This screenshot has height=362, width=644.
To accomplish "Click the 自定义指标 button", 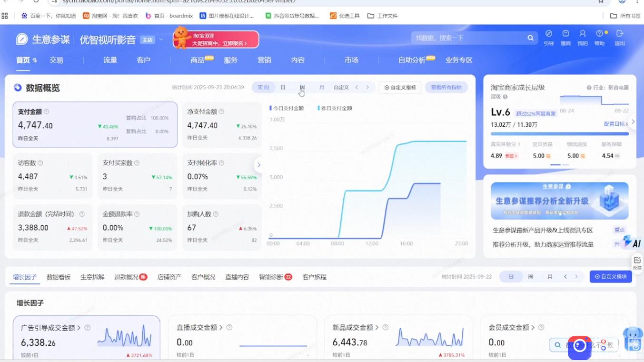I will click(400, 88).
